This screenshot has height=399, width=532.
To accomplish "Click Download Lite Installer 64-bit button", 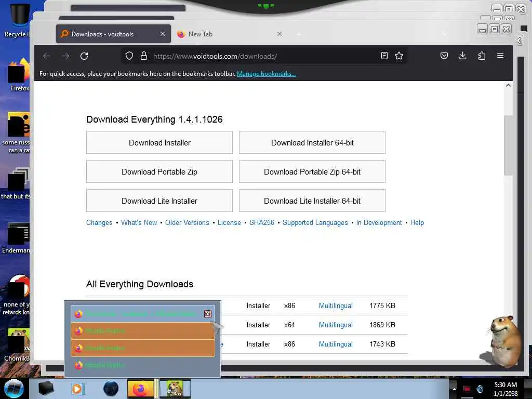I will tap(312, 201).
